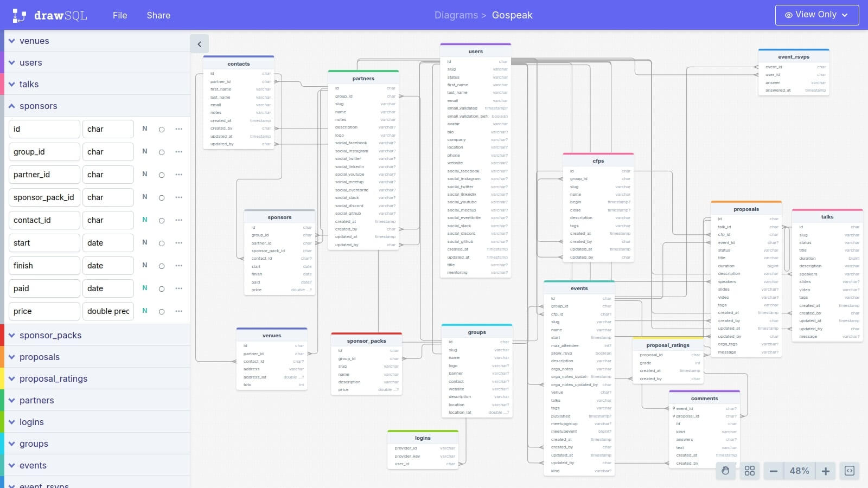Viewport: 868px width, 488px height.
Task: Click the Gospeak diagram title
Action: tap(512, 15)
